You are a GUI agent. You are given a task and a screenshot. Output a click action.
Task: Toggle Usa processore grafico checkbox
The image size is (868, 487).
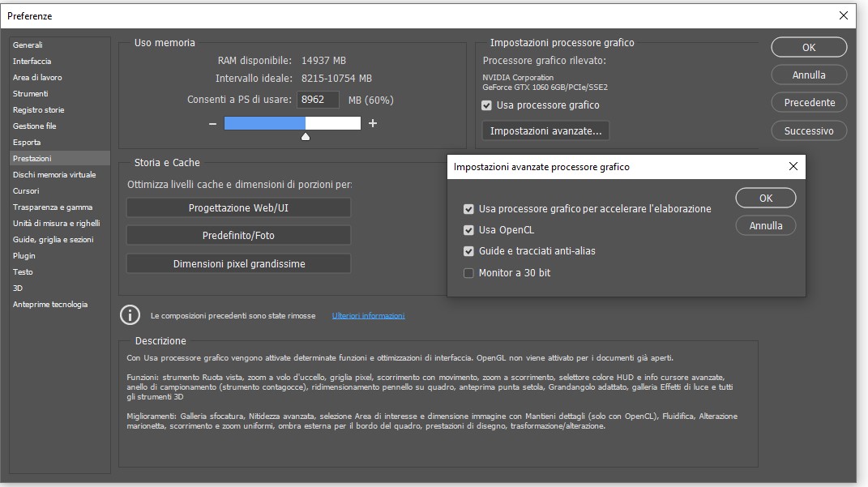click(486, 105)
